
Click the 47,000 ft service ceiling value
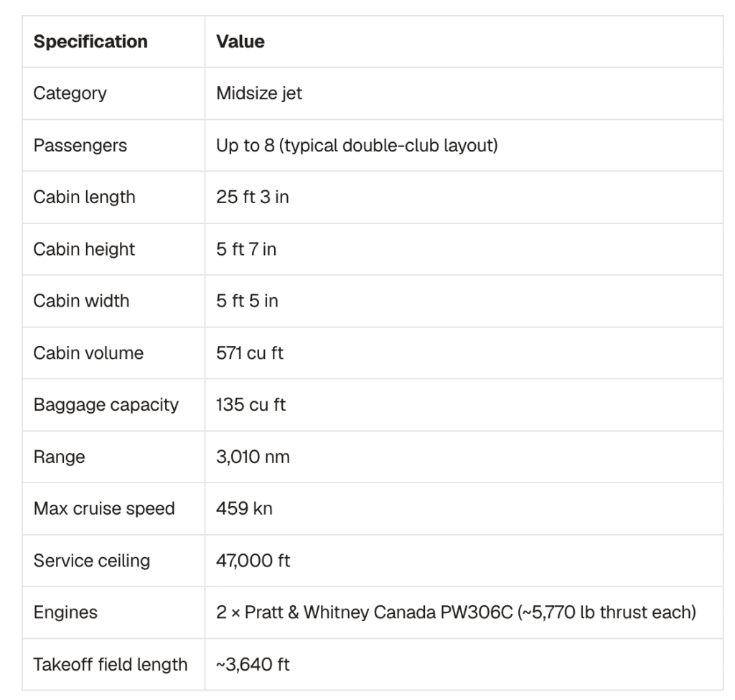point(253,561)
